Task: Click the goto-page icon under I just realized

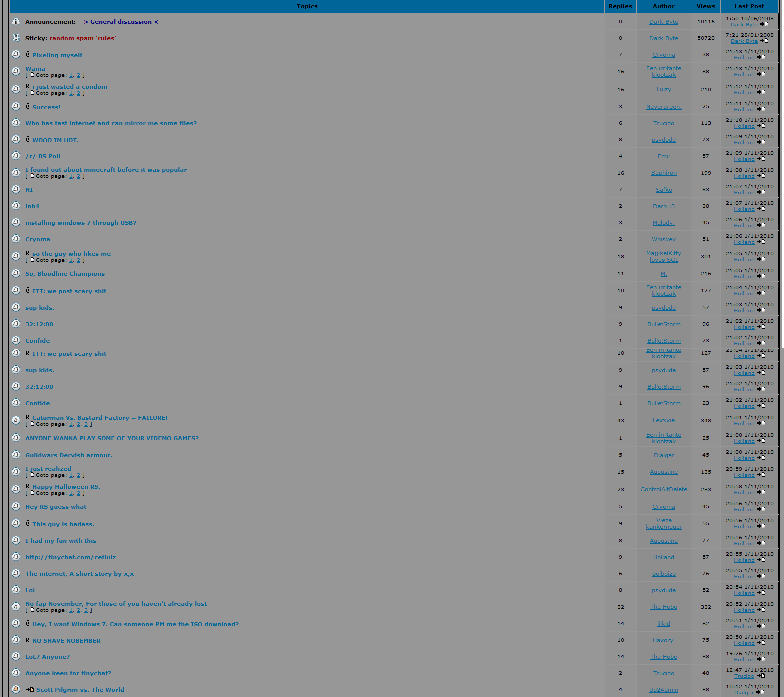Action: (x=32, y=475)
